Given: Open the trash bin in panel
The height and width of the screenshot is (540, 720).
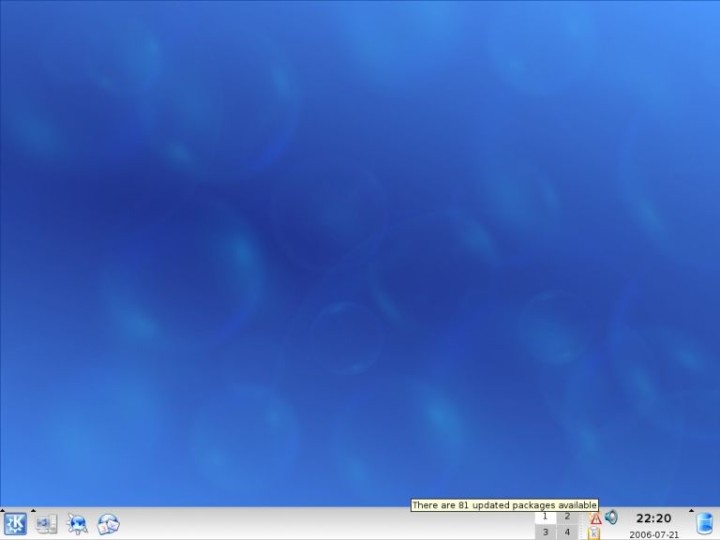Looking at the screenshot, I should click(704, 524).
